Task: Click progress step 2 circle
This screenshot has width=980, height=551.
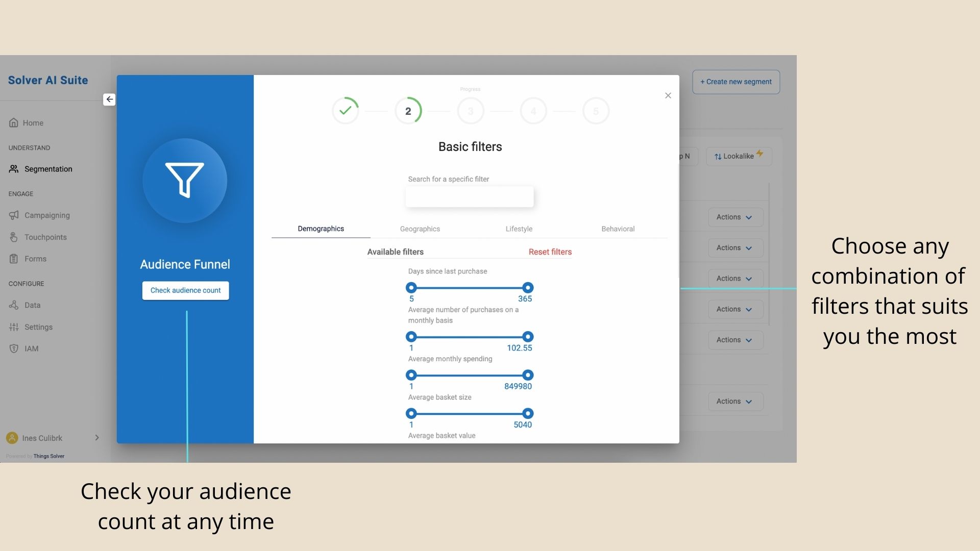Action: pyautogui.click(x=408, y=111)
